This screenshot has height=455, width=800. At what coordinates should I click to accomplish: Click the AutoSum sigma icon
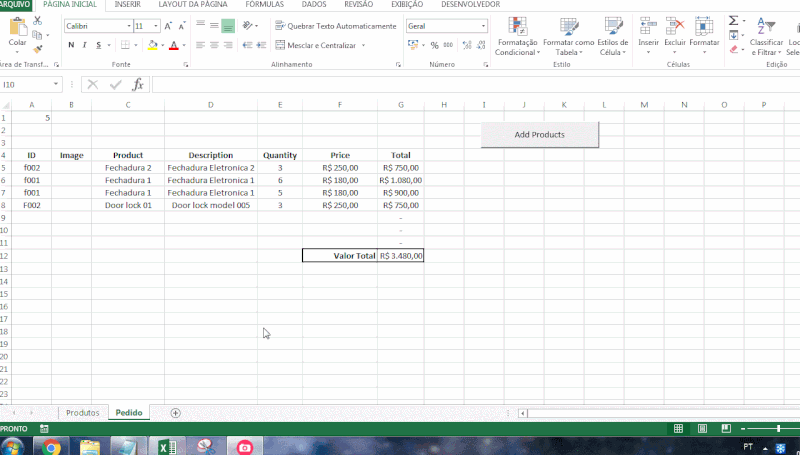(733, 21)
